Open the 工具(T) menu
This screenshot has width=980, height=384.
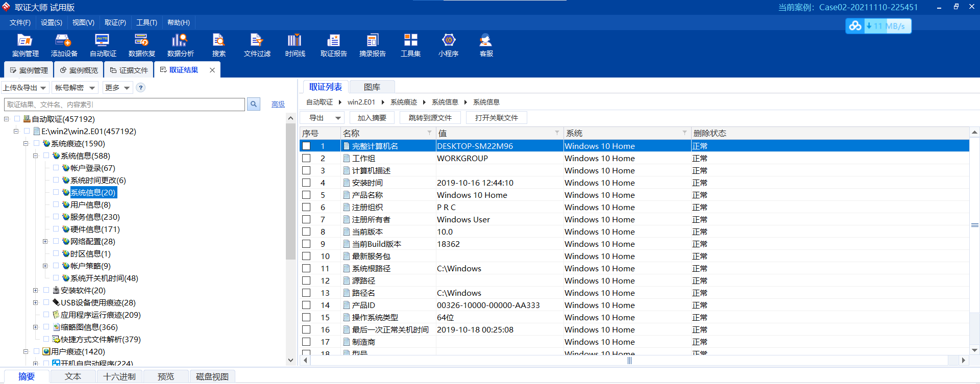pos(146,22)
